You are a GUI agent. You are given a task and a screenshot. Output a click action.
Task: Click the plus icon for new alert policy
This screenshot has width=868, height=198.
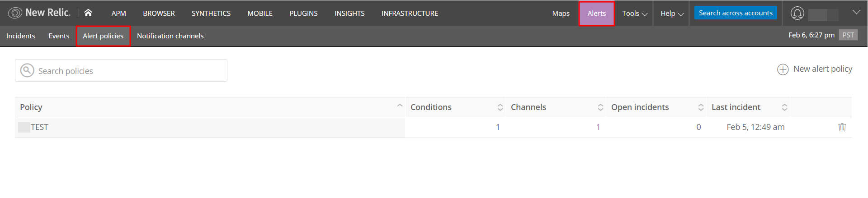point(783,69)
